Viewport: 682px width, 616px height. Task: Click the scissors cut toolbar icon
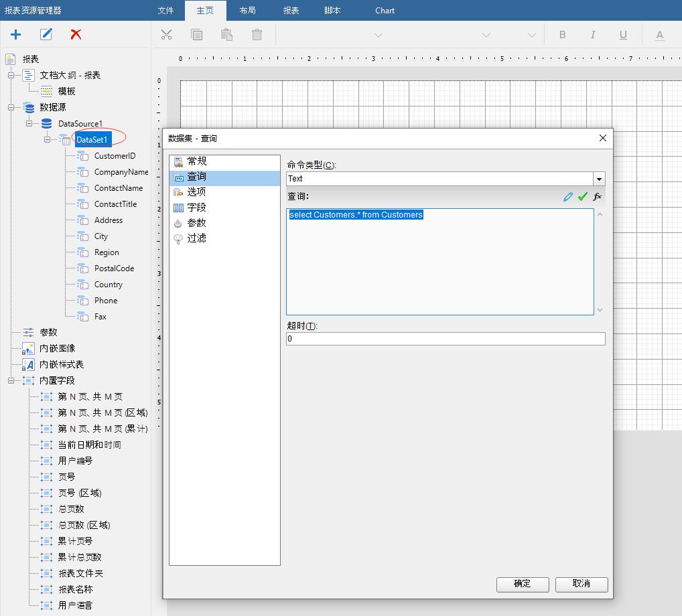coord(167,35)
